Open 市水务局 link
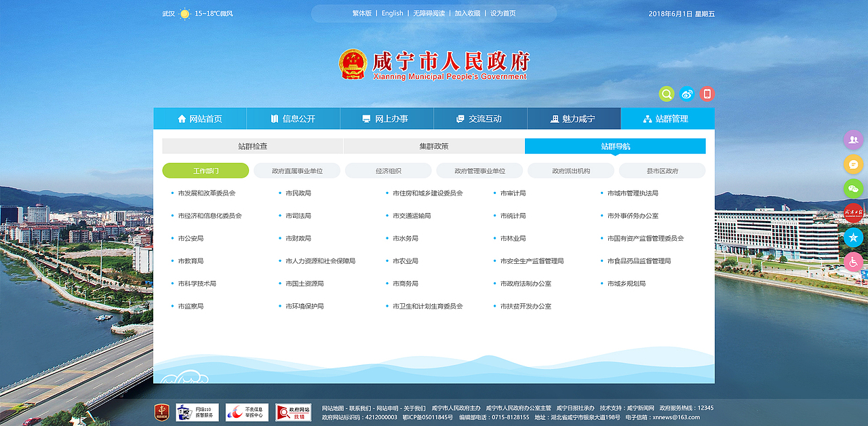This screenshot has width=868, height=426. [x=406, y=239]
